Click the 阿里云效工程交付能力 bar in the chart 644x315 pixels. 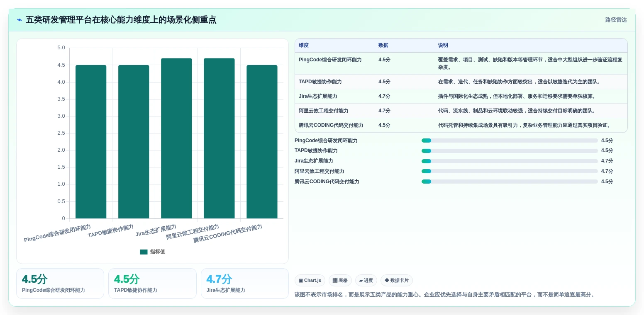pos(219,138)
